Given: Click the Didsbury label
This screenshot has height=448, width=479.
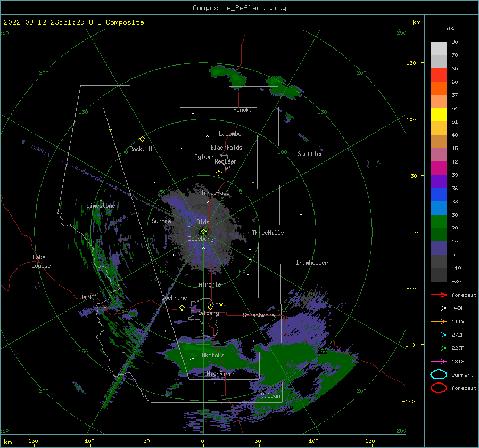Looking at the screenshot, I should (x=201, y=239).
